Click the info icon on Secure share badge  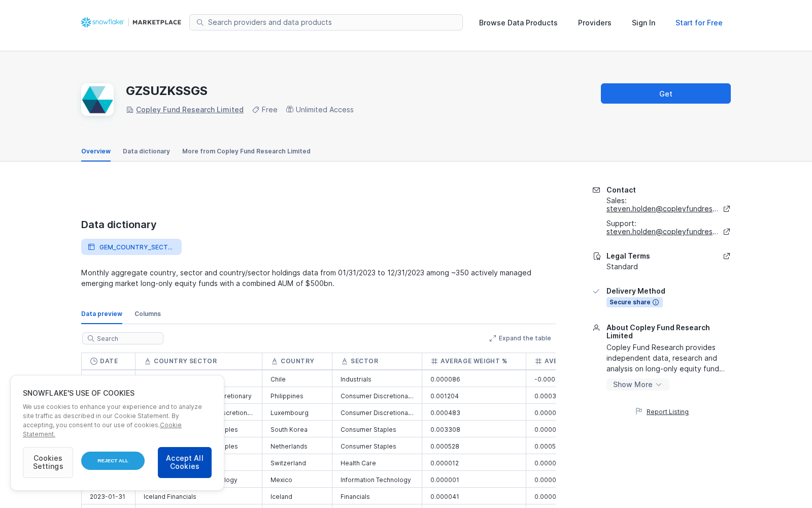click(656, 302)
